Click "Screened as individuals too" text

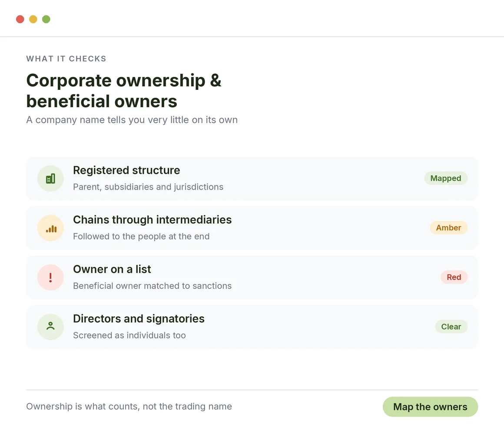(129, 335)
